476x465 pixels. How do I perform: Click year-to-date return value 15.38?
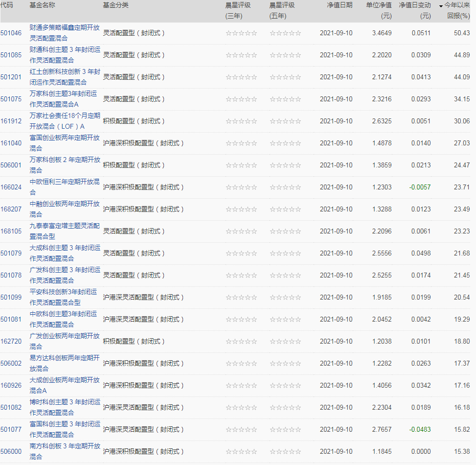tap(462, 451)
